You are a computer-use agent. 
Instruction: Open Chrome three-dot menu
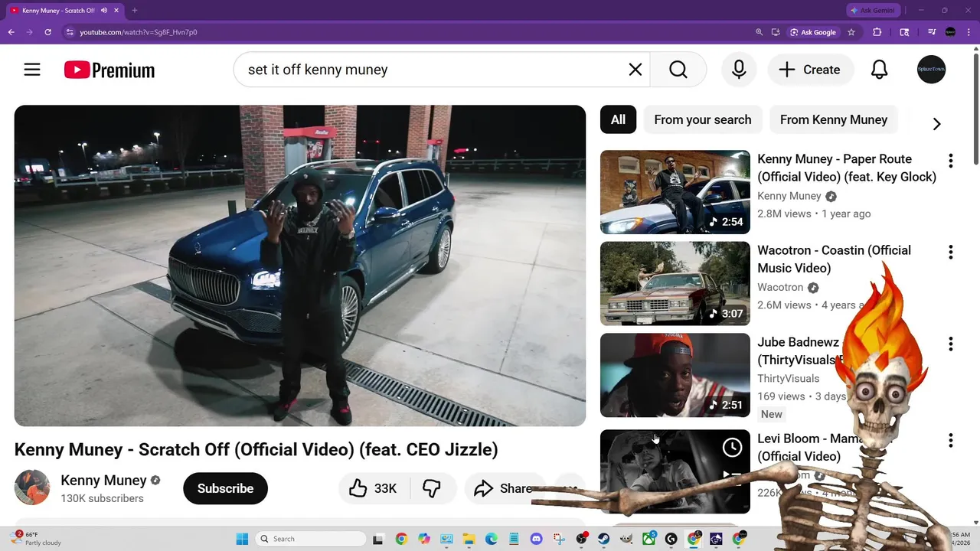[969, 32]
